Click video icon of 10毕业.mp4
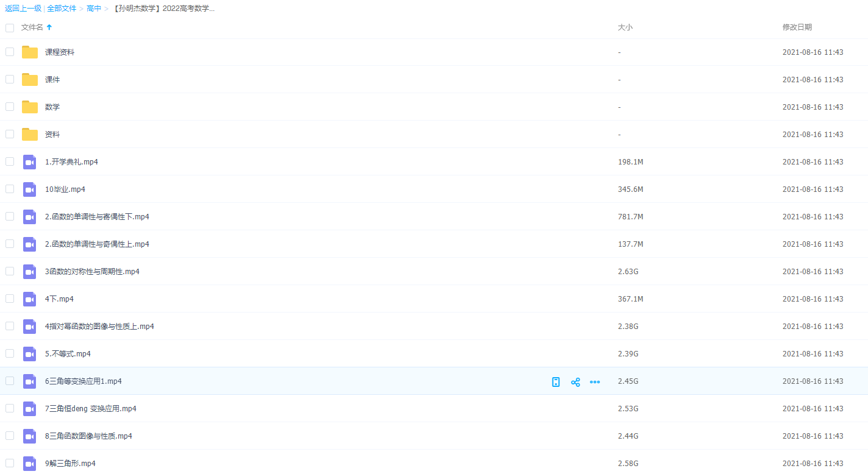This screenshot has height=474, width=868. coord(30,189)
